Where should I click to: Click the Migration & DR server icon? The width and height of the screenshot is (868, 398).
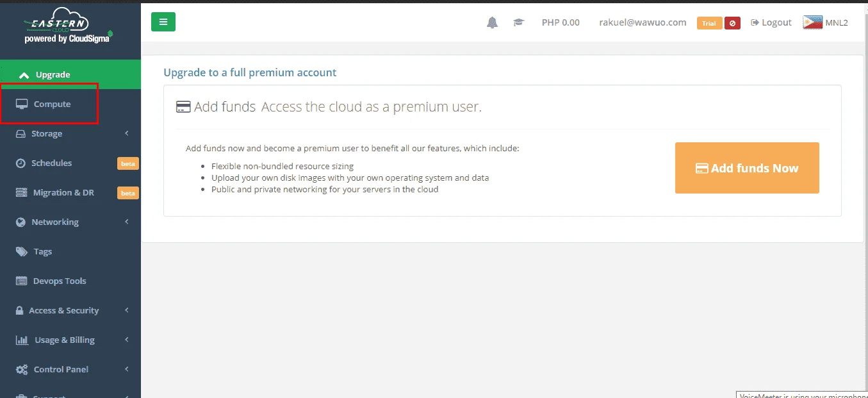[x=22, y=192]
